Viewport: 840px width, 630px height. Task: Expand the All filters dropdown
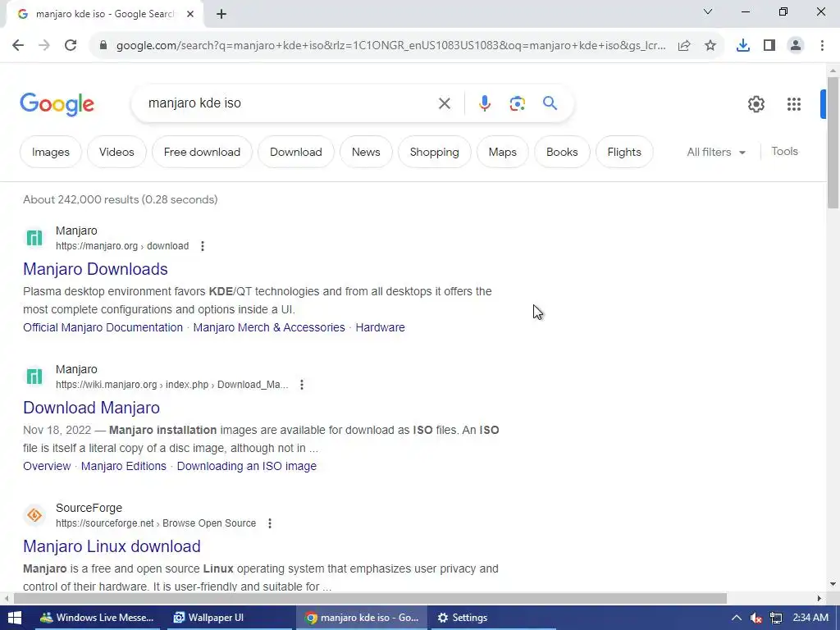click(x=716, y=152)
